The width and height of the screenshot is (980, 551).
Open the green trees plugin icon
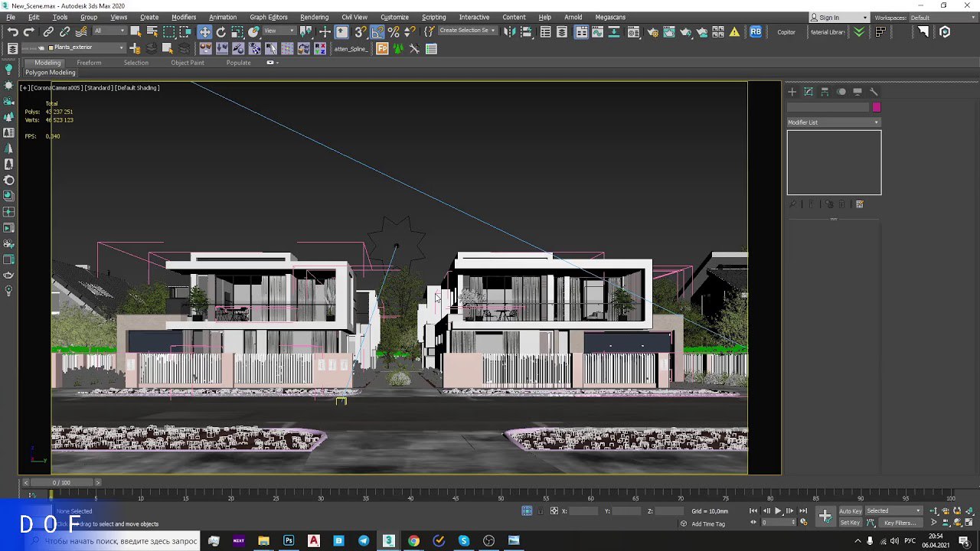pyautogui.click(x=398, y=48)
